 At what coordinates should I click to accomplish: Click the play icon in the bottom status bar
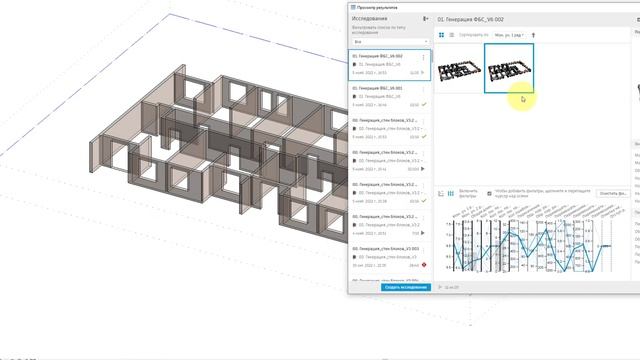coord(440,287)
